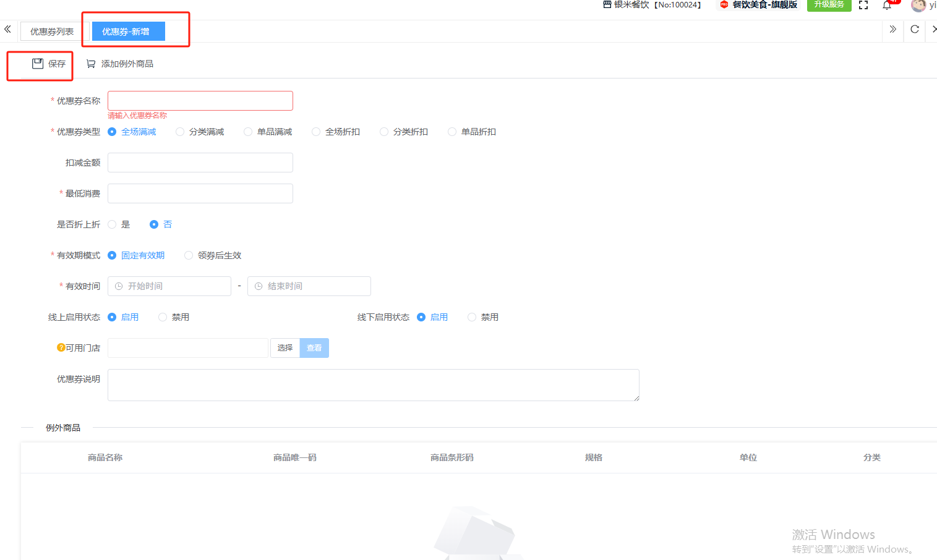Set 线上启用状态 to 禁用
This screenshot has width=937, height=560.
[163, 317]
